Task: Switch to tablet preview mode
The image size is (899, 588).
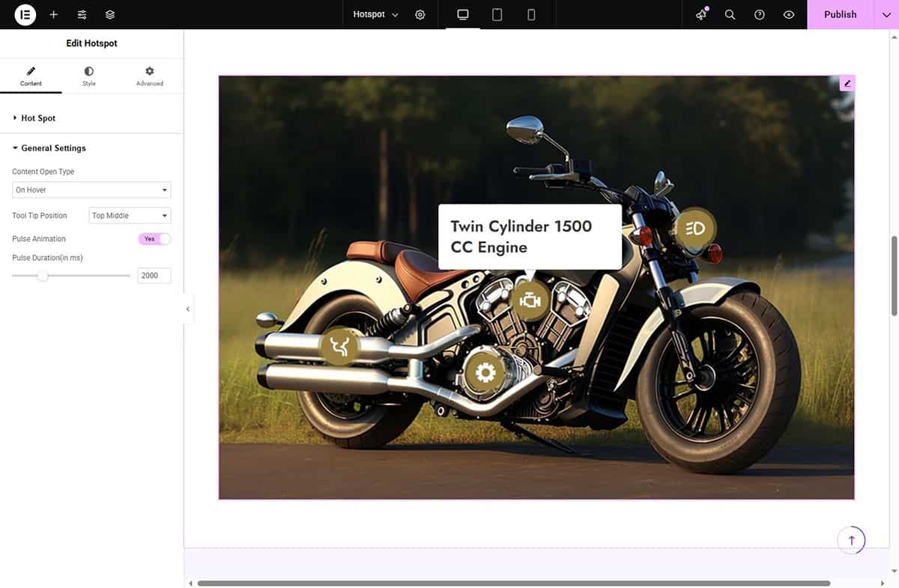Action: (x=497, y=14)
